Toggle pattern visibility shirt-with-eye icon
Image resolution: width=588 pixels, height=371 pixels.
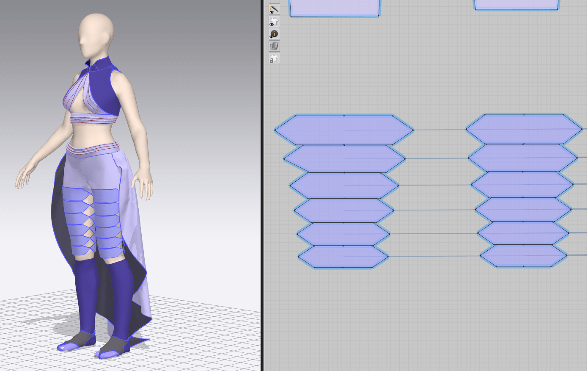point(274,21)
